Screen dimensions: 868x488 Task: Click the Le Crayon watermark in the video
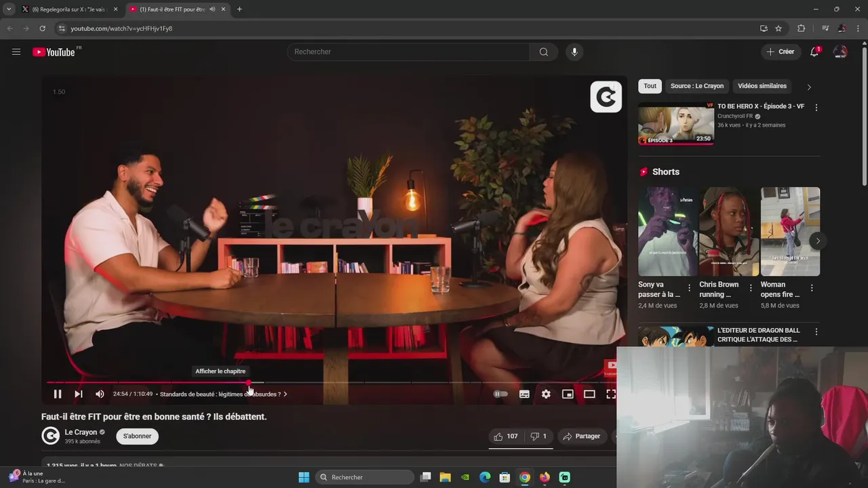606,97
